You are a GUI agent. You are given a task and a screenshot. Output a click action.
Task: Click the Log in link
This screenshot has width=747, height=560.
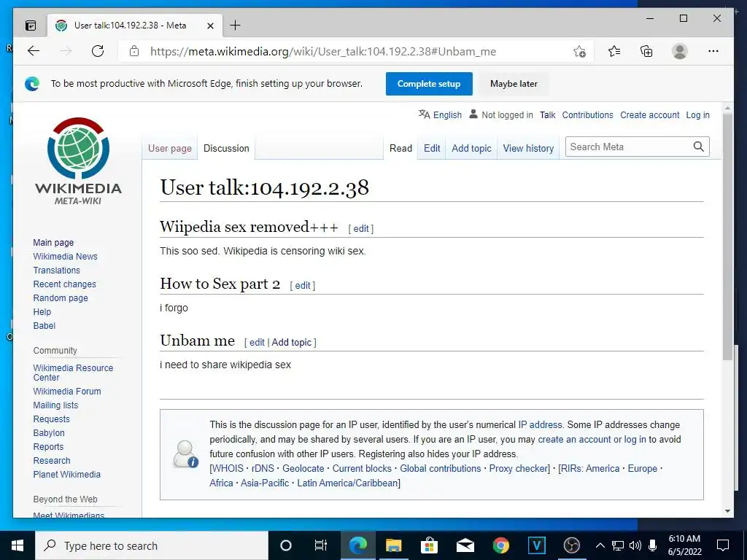[697, 114]
